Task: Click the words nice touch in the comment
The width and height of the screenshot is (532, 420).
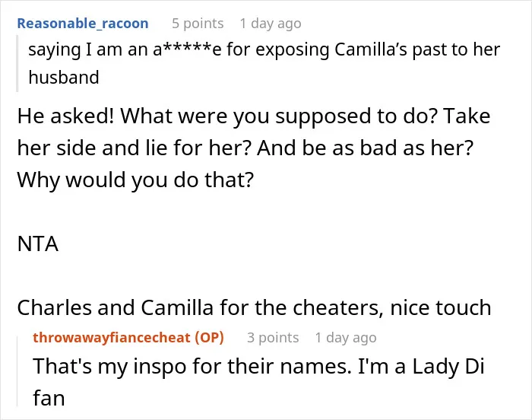Action: pos(441,308)
